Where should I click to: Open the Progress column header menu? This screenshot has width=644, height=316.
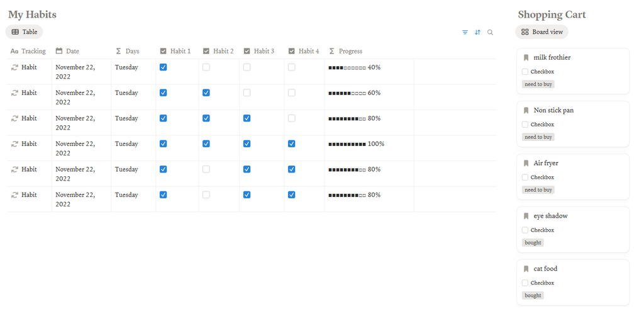click(369, 51)
